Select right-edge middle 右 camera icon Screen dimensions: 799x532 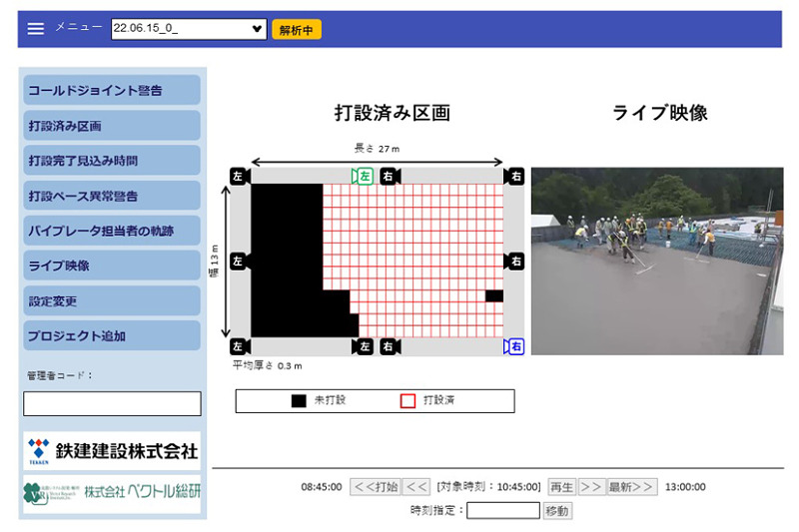point(514,262)
